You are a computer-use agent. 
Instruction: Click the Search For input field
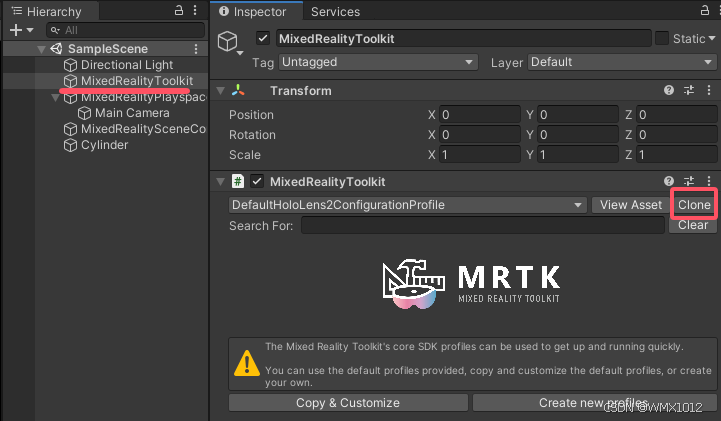click(x=483, y=225)
